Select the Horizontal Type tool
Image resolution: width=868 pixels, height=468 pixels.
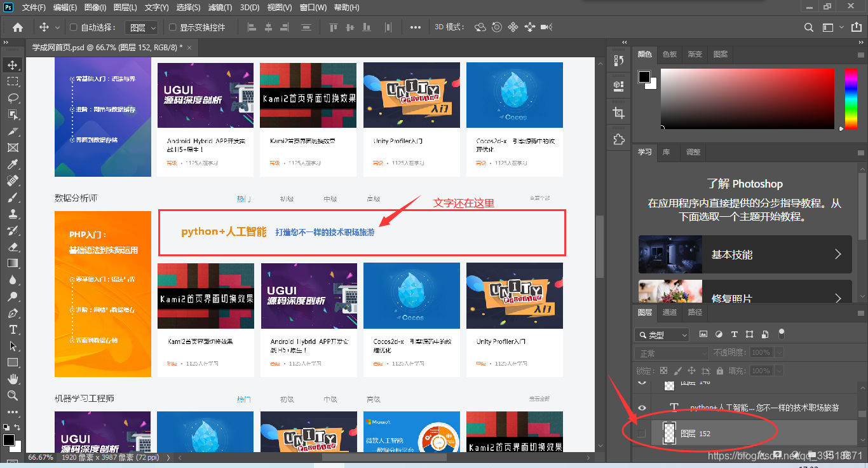tap(12, 329)
